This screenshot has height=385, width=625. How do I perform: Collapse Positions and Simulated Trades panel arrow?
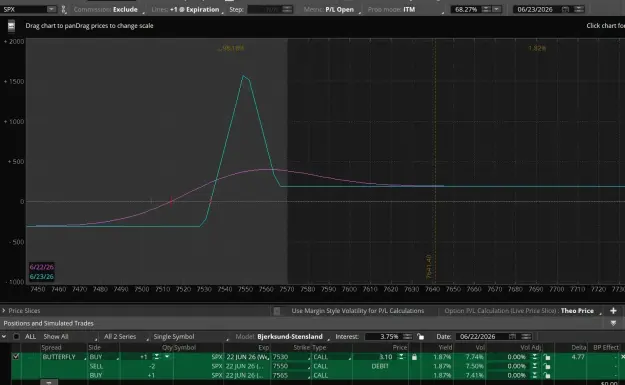613,323
